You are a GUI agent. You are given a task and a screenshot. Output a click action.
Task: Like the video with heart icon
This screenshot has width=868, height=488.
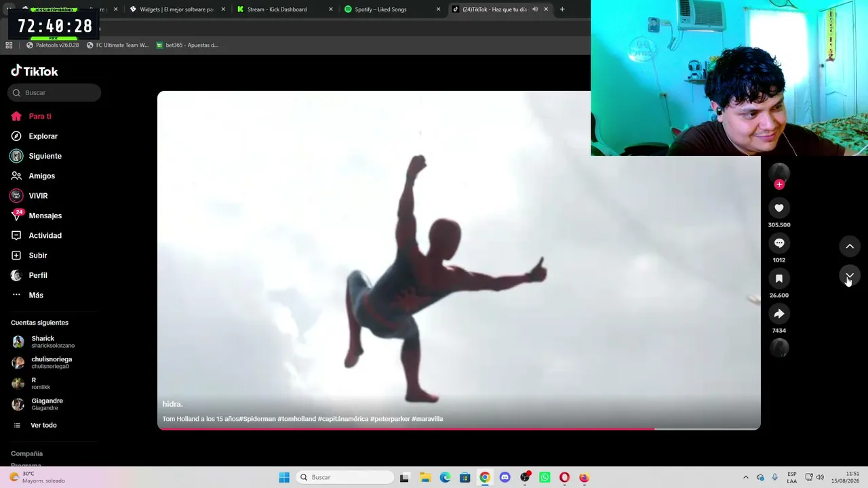pos(779,208)
